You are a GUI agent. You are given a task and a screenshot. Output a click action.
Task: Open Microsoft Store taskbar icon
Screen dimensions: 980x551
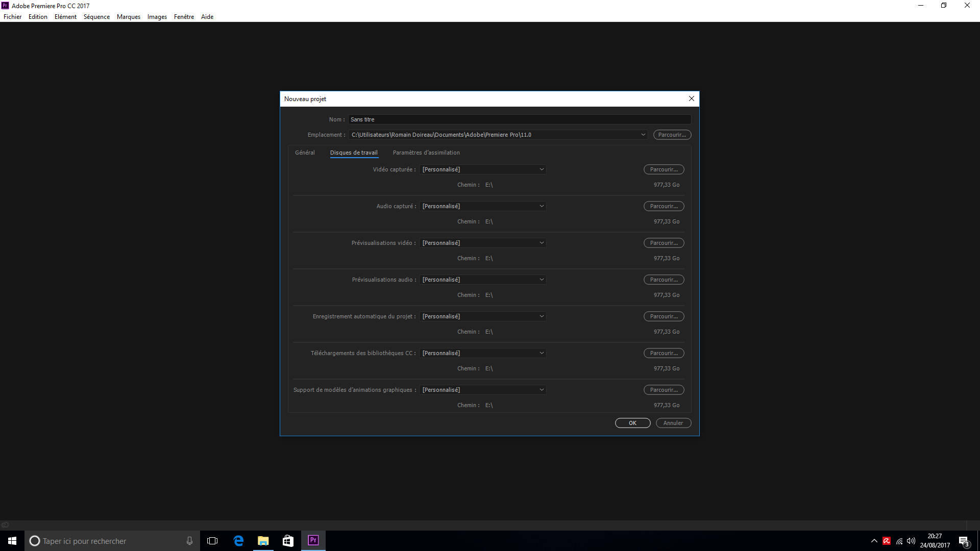tap(288, 541)
